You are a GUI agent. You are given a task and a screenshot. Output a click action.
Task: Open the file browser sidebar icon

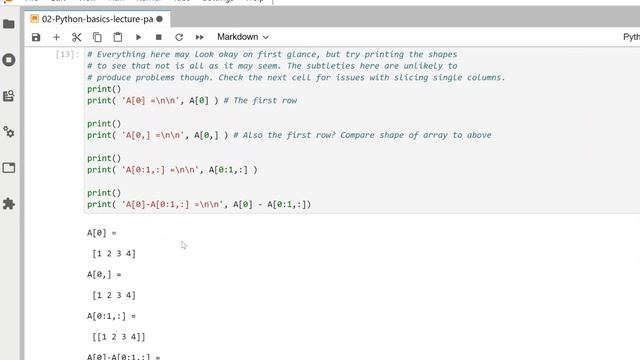coord(9,24)
